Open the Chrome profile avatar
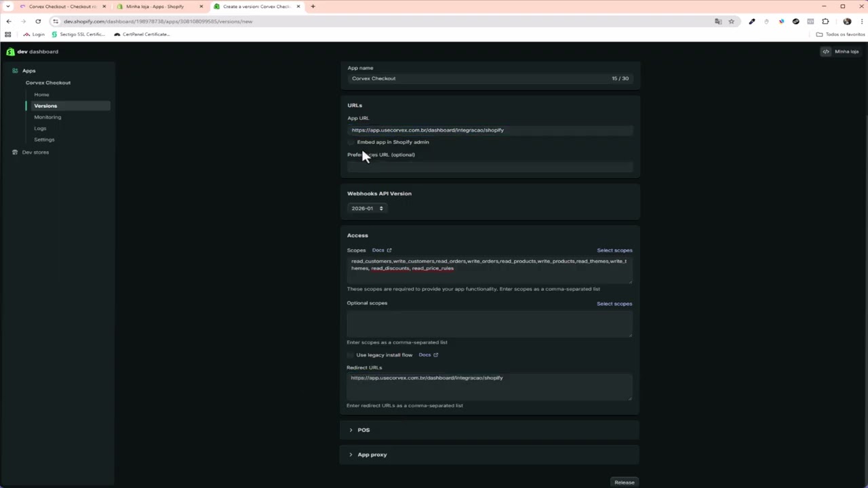Screen dimensions: 868x488 click(847, 21)
